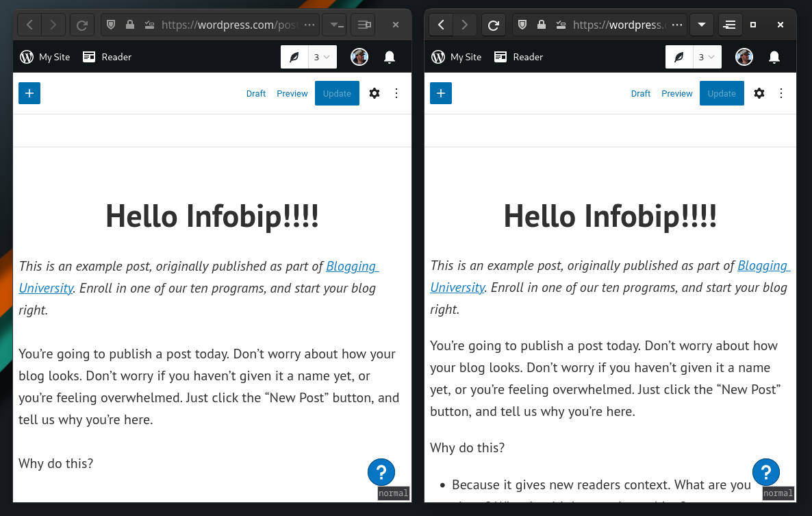Click the padlock icon in right window's address bar
The height and width of the screenshot is (516, 812).
[x=542, y=25]
